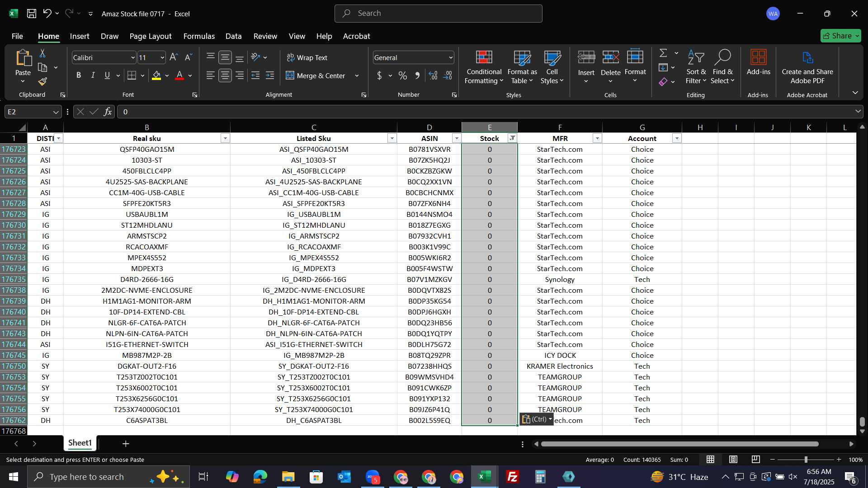Click the Paste clipboard icon

pyautogui.click(x=23, y=58)
